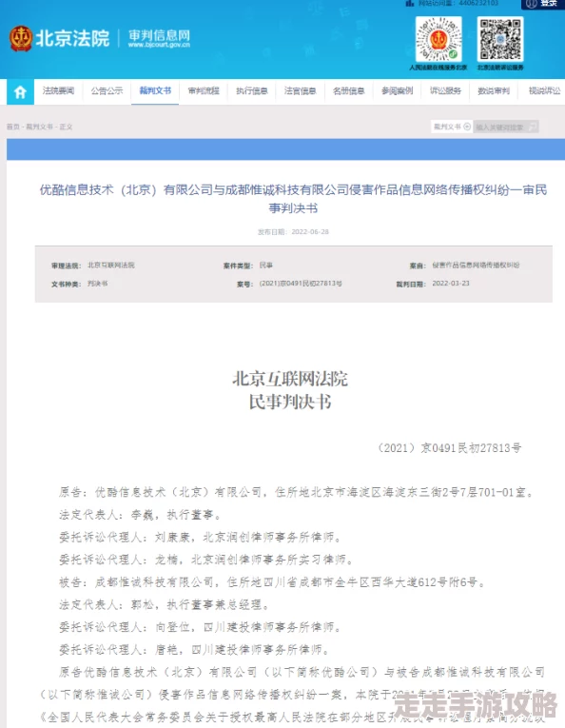This screenshot has height=728, width=565.
Task: Open the 法院要闻 tab
Action: coord(58,90)
